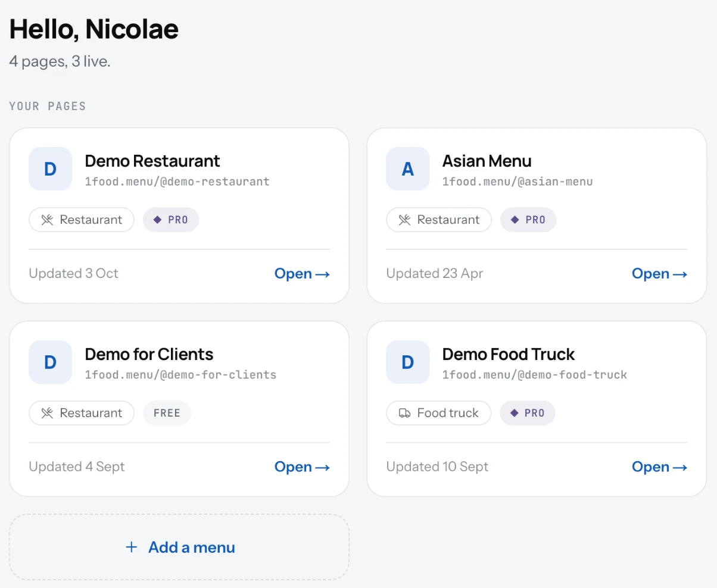Image resolution: width=717 pixels, height=588 pixels.
Task: Click the FREE badge on Demo for Clients
Action: (167, 413)
